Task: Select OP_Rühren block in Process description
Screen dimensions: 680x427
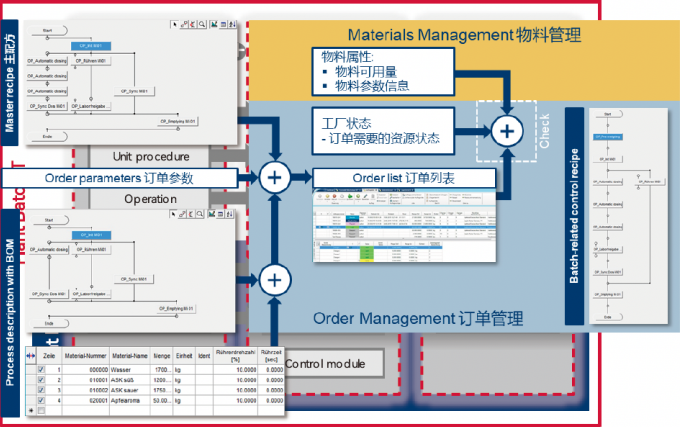Action: pos(92,249)
